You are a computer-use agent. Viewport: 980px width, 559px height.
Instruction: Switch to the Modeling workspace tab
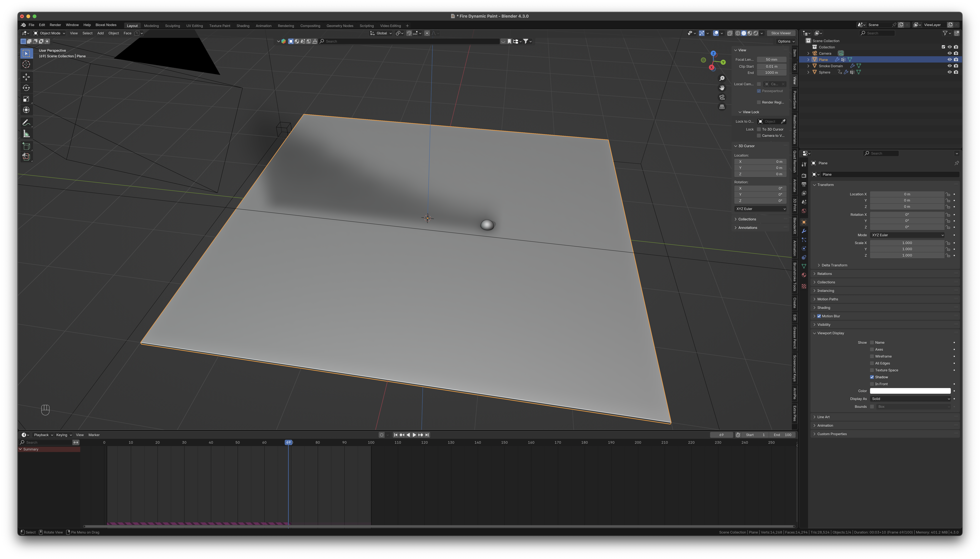pos(151,26)
